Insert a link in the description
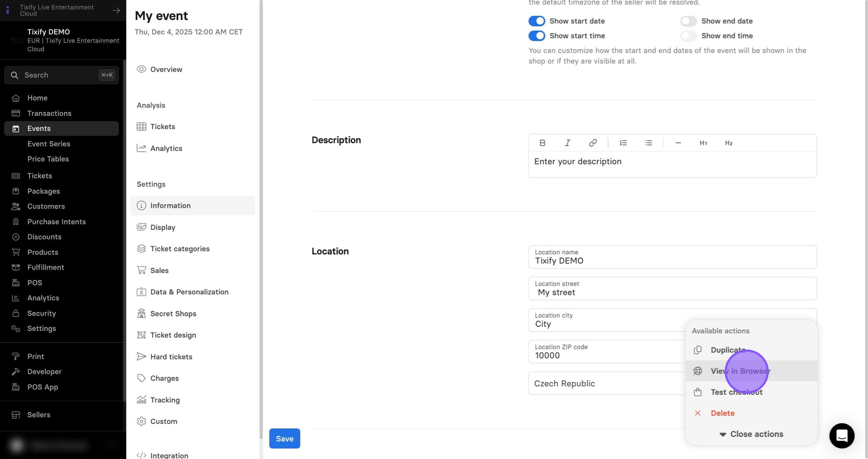This screenshot has width=868, height=459. (593, 143)
